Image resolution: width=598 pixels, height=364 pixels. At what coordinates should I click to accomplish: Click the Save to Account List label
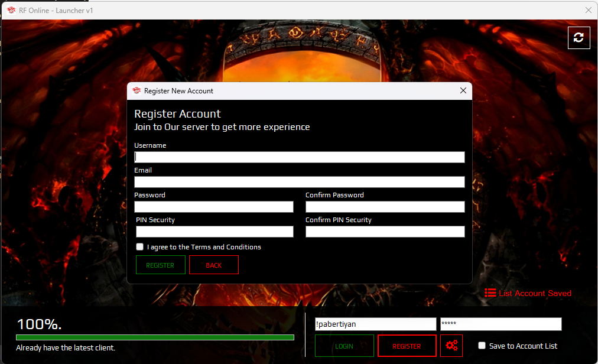[x=524, y=346]
